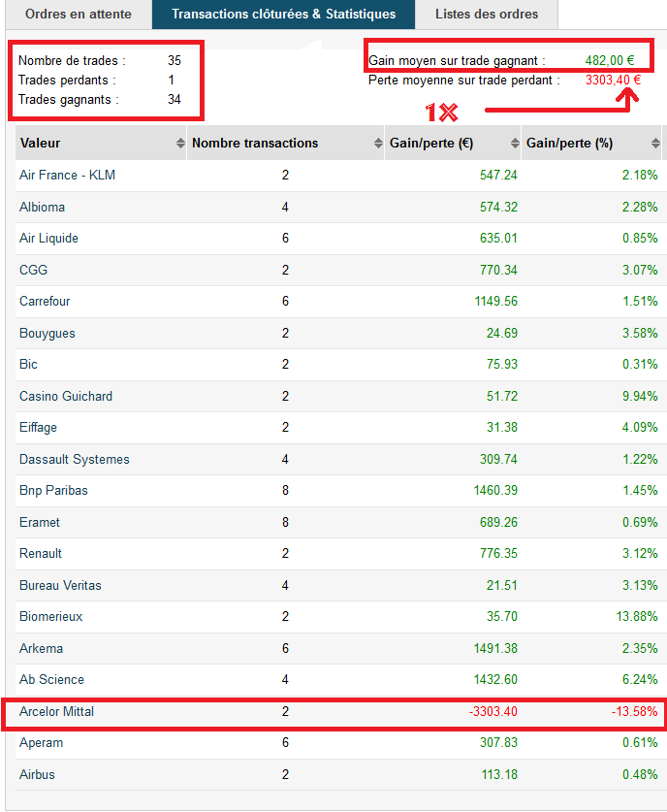Open the Ordres en attente tab
This screenshot has height=812, width=667.
pos(79,14)
